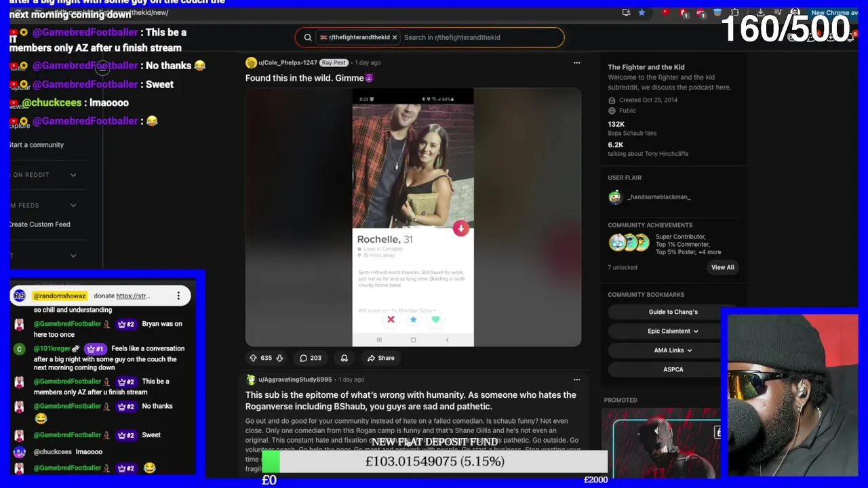Viewport: 868px width, 488px height.
Task: Open the Rochelle screenshot image in the post
Action: (413, 217)
